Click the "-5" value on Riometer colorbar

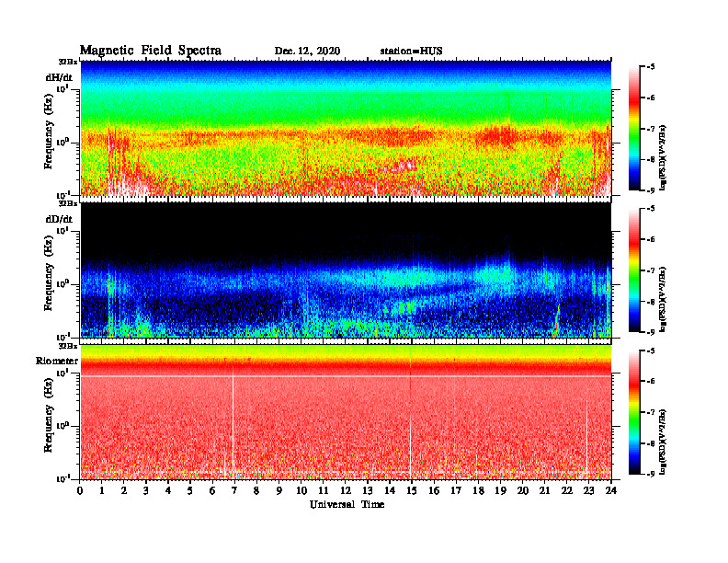[651, 350]
